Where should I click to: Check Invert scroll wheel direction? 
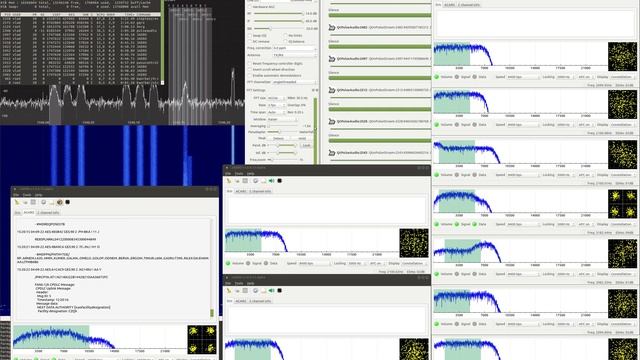tap(250, 69)
